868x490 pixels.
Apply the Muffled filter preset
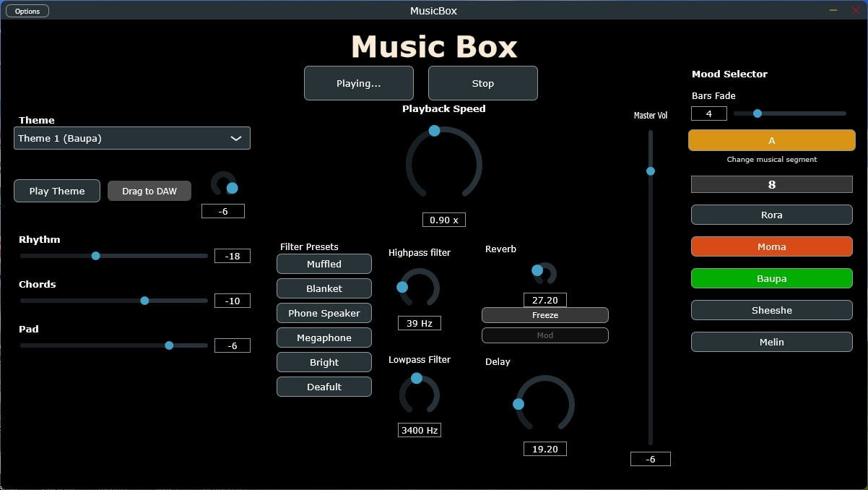324,264
